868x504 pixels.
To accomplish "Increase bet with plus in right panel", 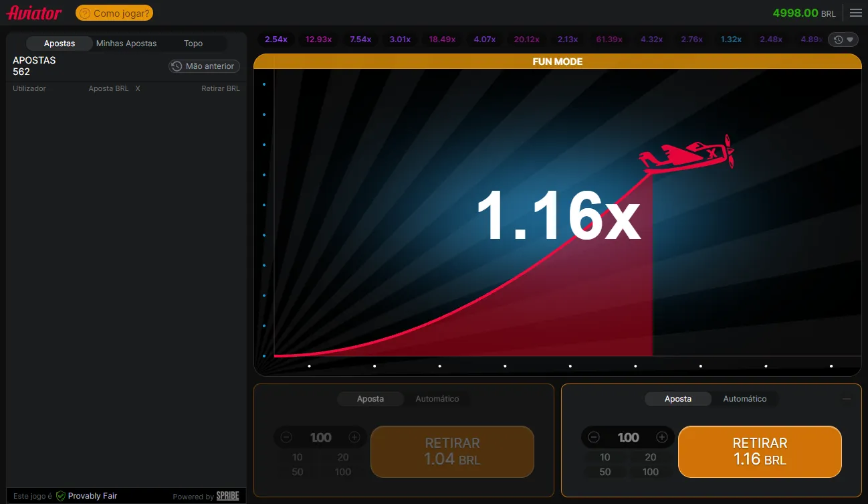I will pyautogui.click(x=662, y=437).
